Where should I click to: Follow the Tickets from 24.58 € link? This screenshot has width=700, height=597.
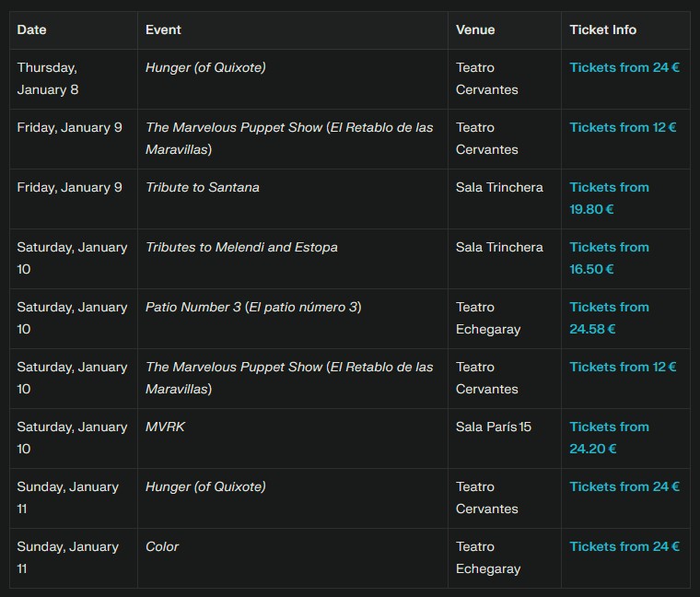click(609, 318)
